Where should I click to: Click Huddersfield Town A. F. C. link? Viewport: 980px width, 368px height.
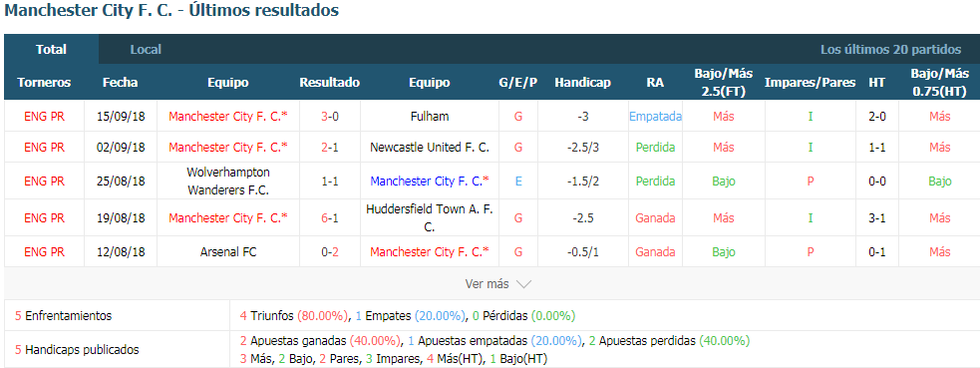pos(430,218)
